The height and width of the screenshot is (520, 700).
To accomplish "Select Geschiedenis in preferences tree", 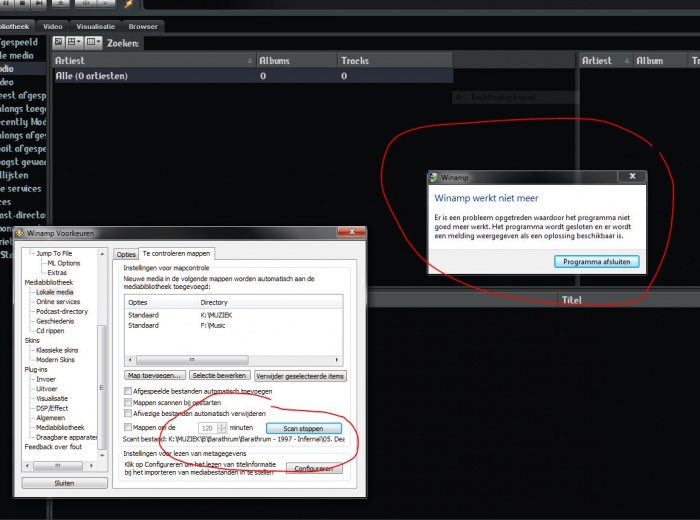I will click(x=55, y=321).
